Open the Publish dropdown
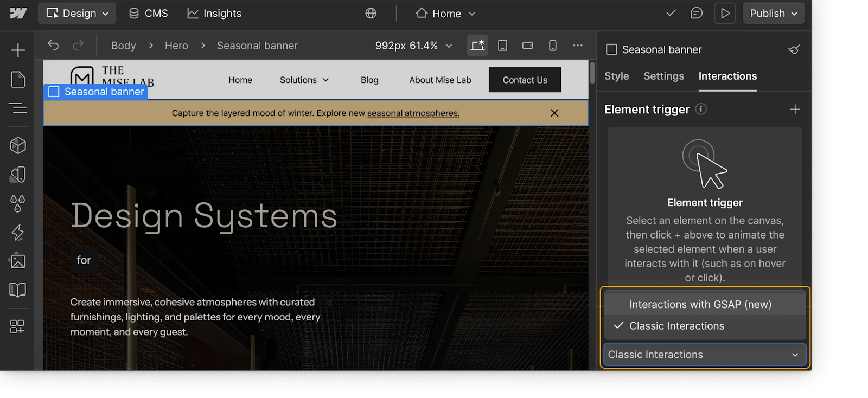 (774, 13)
